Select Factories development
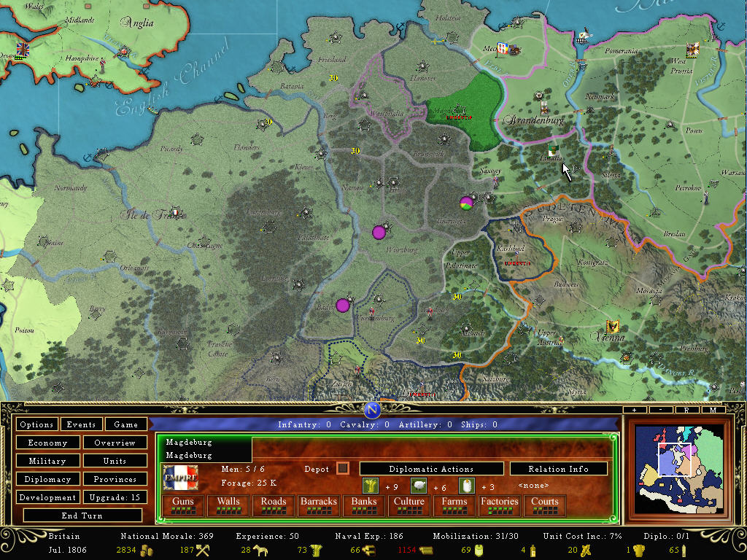This screenshot has height=560, width=747. [x=499, y=505]
